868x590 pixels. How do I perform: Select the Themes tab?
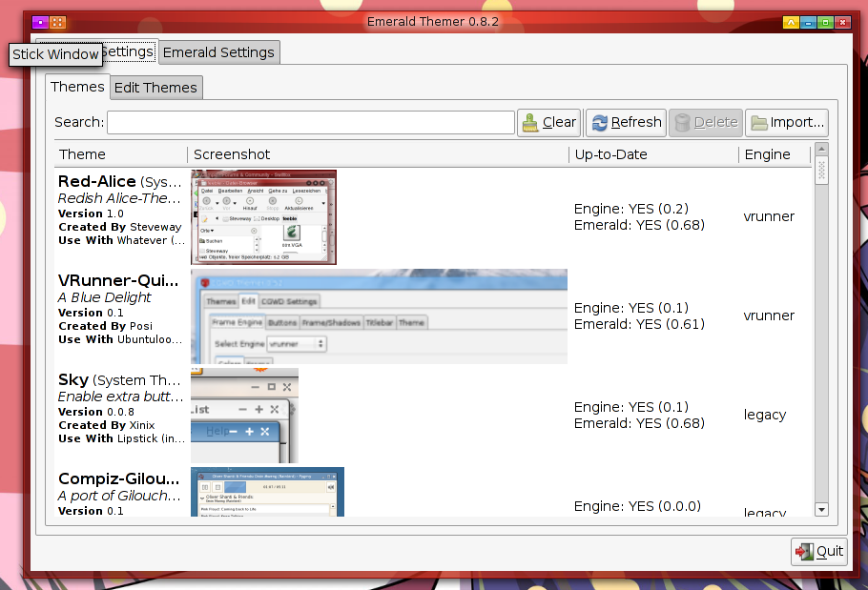coord(77,87)
